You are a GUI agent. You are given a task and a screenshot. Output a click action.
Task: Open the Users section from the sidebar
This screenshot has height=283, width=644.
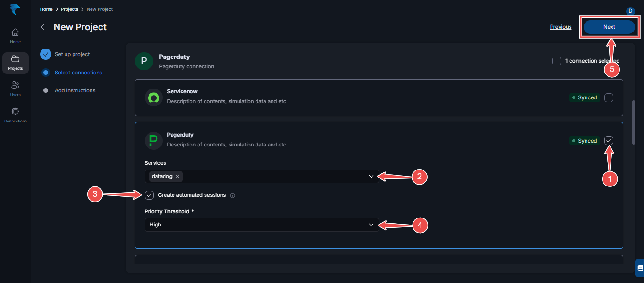[x=15, y=88]
